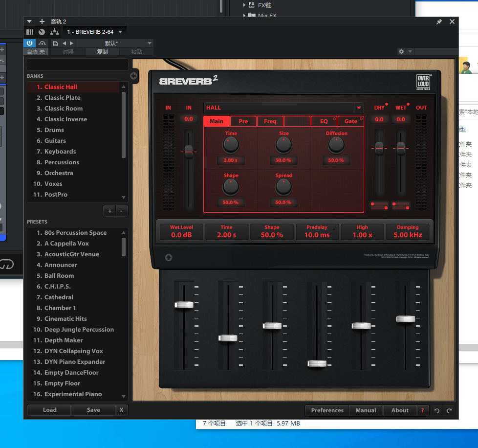Open the channel editor bars icon
This screenshot has height=448, width=478.
[30, 32]
